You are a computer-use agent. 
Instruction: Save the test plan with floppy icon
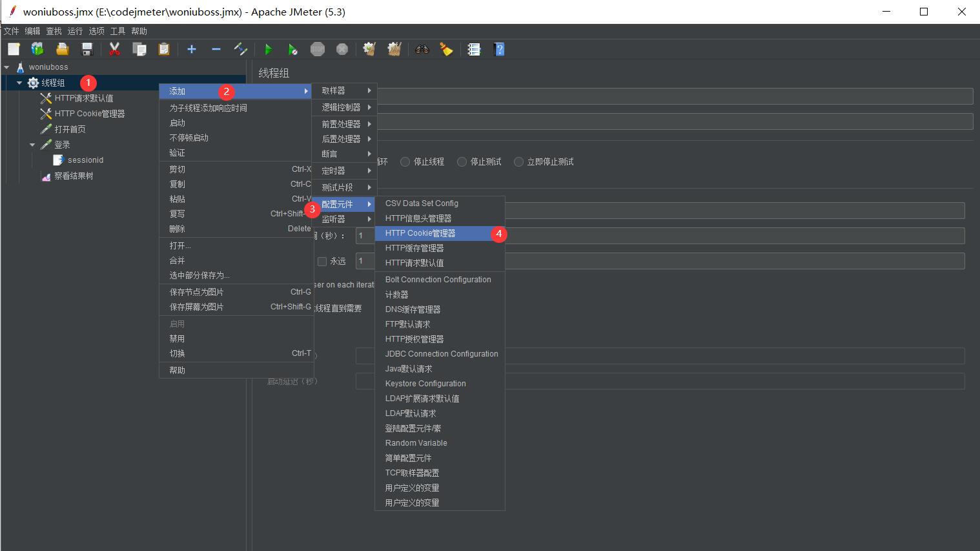(87, 49)
